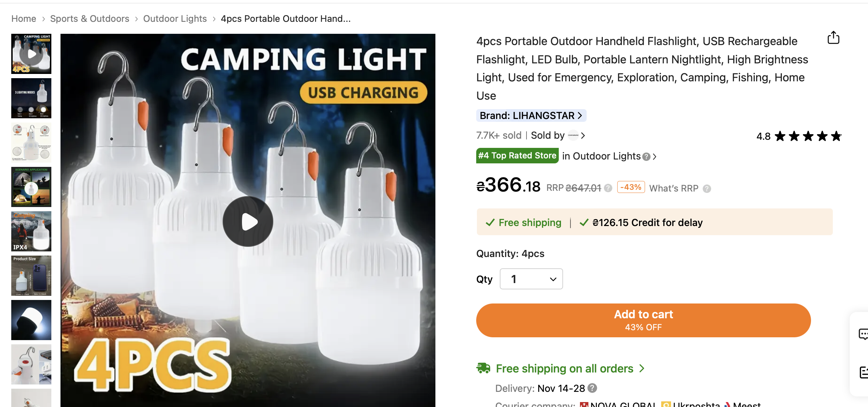The height and width of the screenshot is (407, 868).
Task: Select the Product Size thumbnail
Action: (31, 276)
